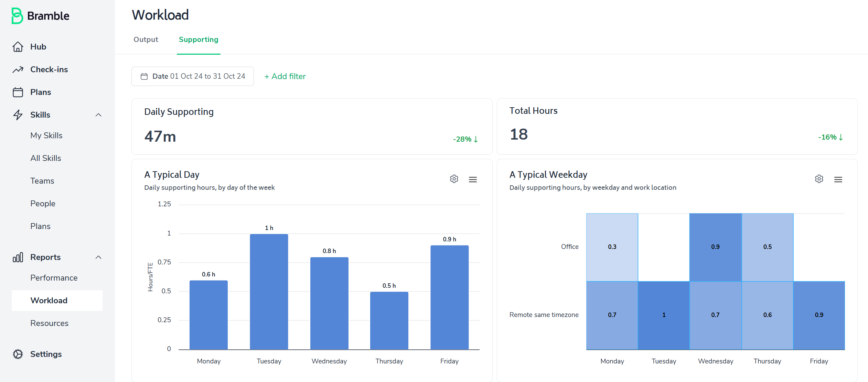
Task: Open A Typical Day hamburger menu
Action: click(473, 179)
